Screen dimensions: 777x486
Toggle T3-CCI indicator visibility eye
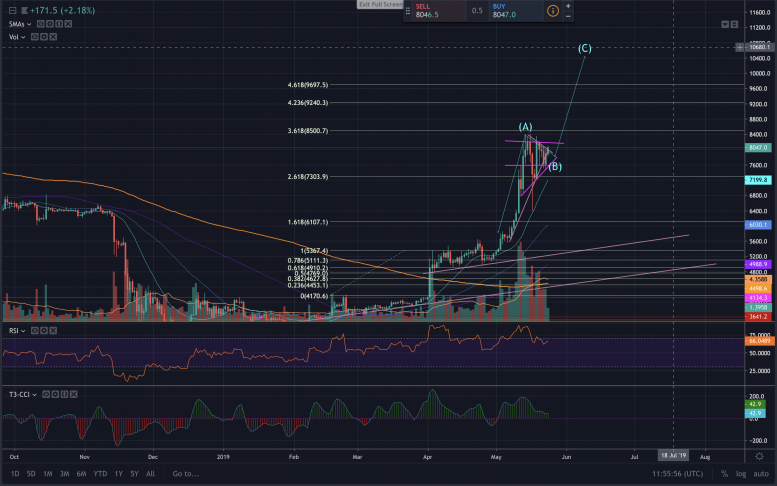46,394
